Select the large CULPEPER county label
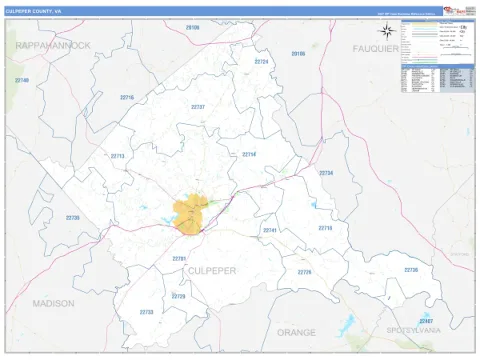480x360 pixels. (212, 271)
